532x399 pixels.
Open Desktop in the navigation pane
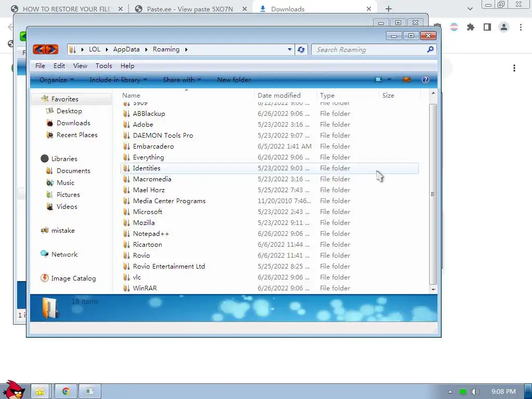(x=69, y=111)
